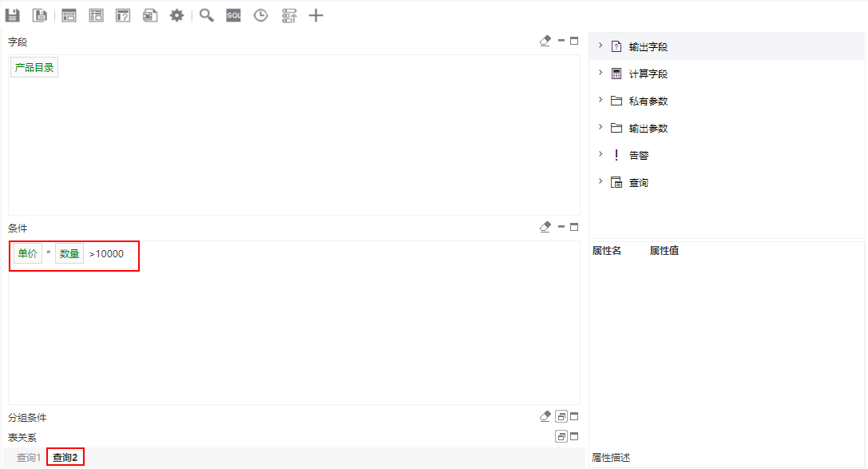
Task: Restore the 分组条件 panel
Action: 561,416
